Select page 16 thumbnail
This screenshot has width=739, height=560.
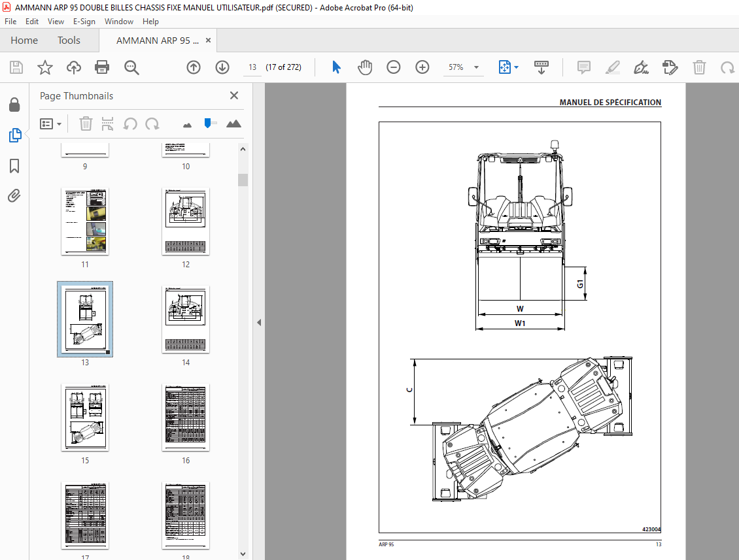tap(186, 418)
